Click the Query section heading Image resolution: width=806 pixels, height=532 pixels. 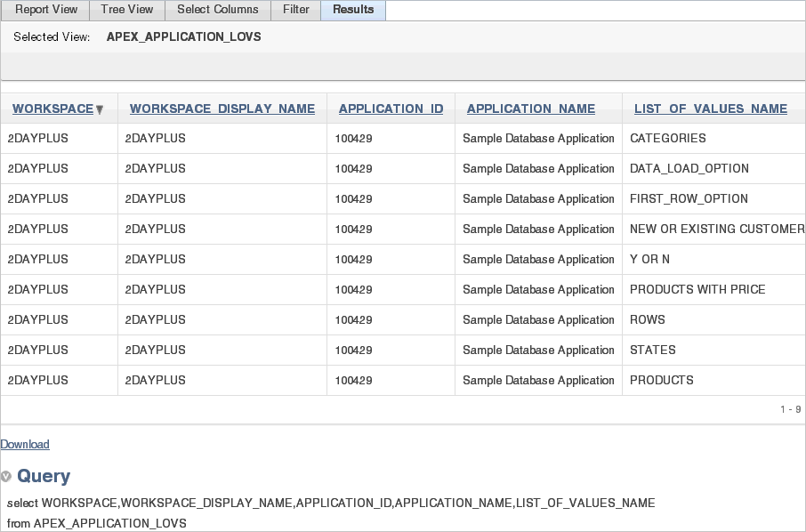(44, 476)
